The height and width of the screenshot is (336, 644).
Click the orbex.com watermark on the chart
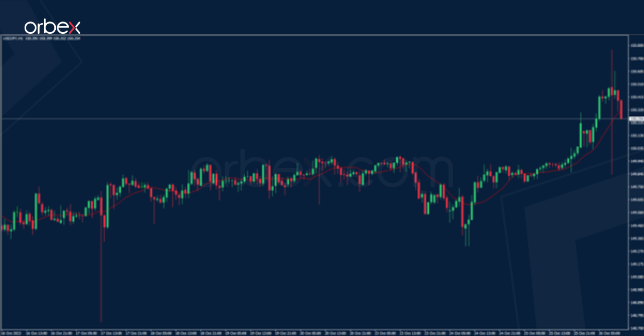click(x=322, y=167)
